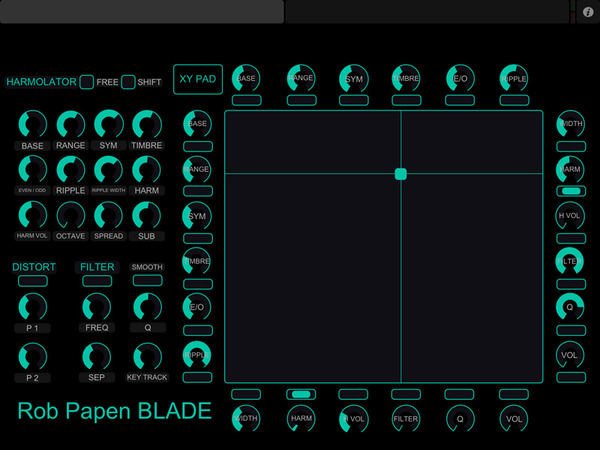600x450 pixels.
Task: Enable the FREE checkbox next to HARMOLATOR
Action: [86, 82]
